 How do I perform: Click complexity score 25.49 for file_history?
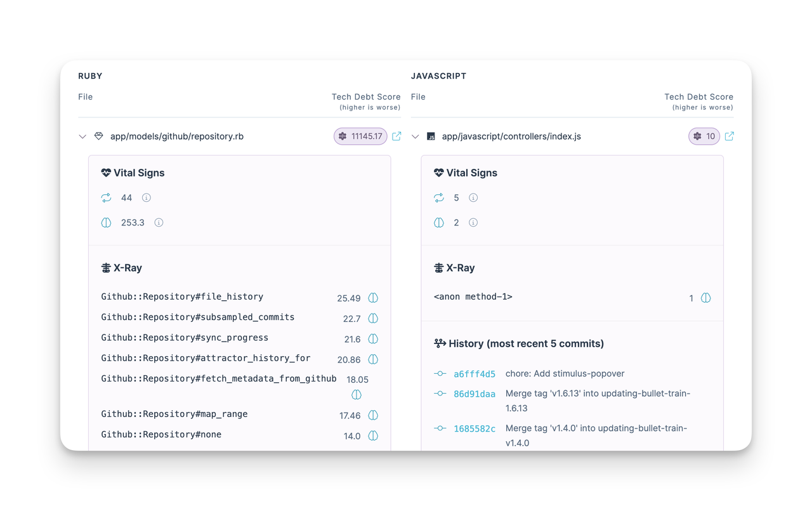(x=349, y=298)
